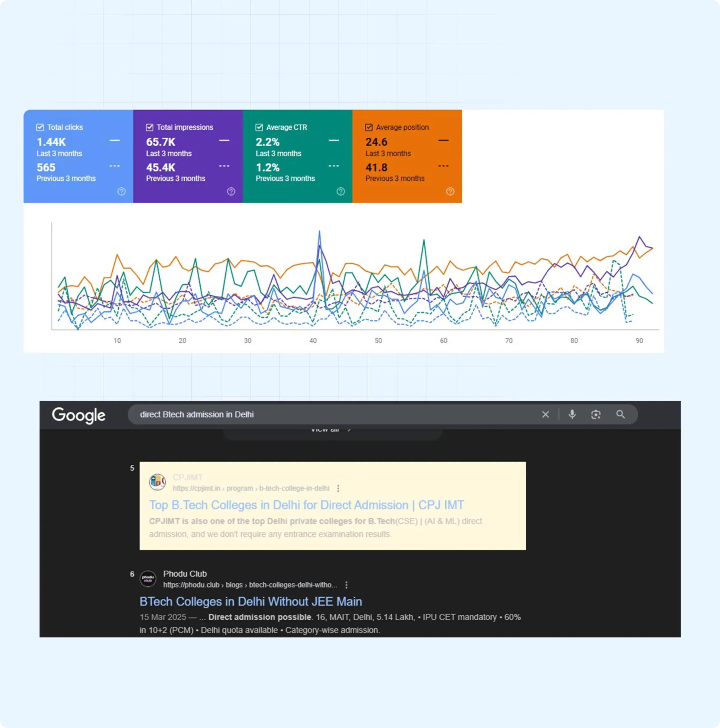
Task: Uncheck the Total clicks checkbox
Action: coord(40,127)
